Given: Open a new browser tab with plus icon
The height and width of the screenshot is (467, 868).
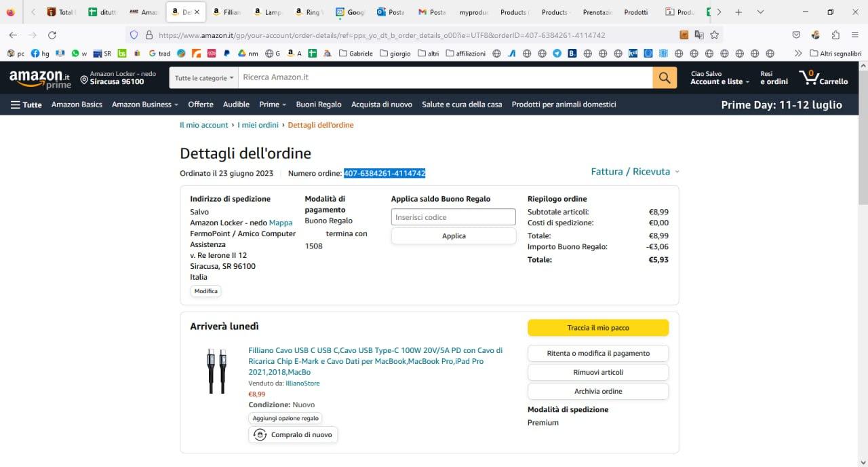Looking at the screenshot, I should click(738, 12).
